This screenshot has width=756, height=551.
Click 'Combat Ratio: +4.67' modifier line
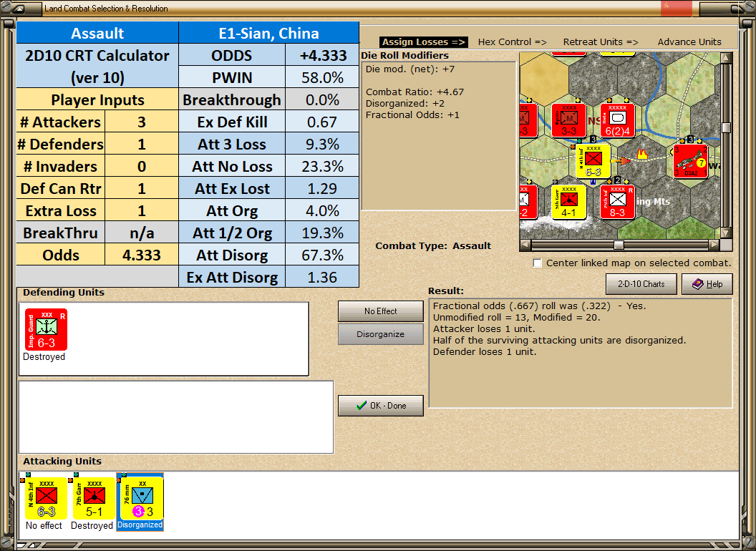[415, 92]
